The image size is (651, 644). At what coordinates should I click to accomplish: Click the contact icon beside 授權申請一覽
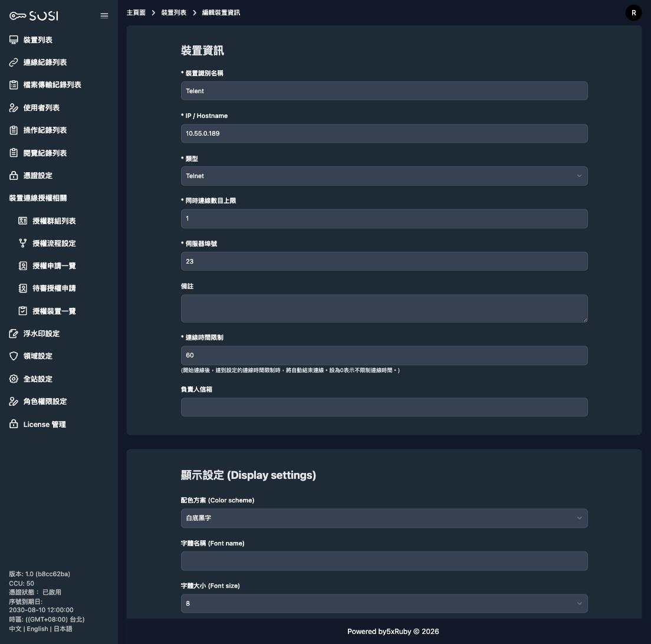pos(23,266)
